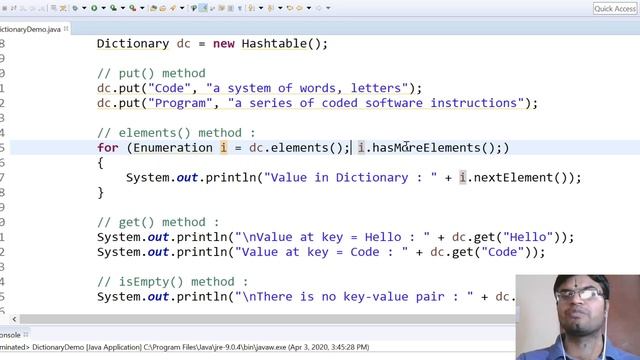This screenshot has width=640, height=360.
Task: Close the Console view tab icon
Action: tap(26, 334)
